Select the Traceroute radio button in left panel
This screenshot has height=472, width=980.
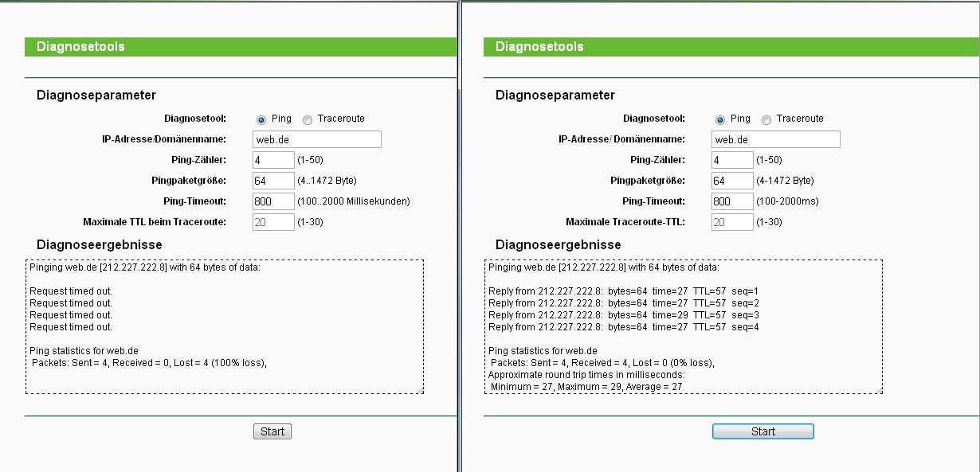308,119
